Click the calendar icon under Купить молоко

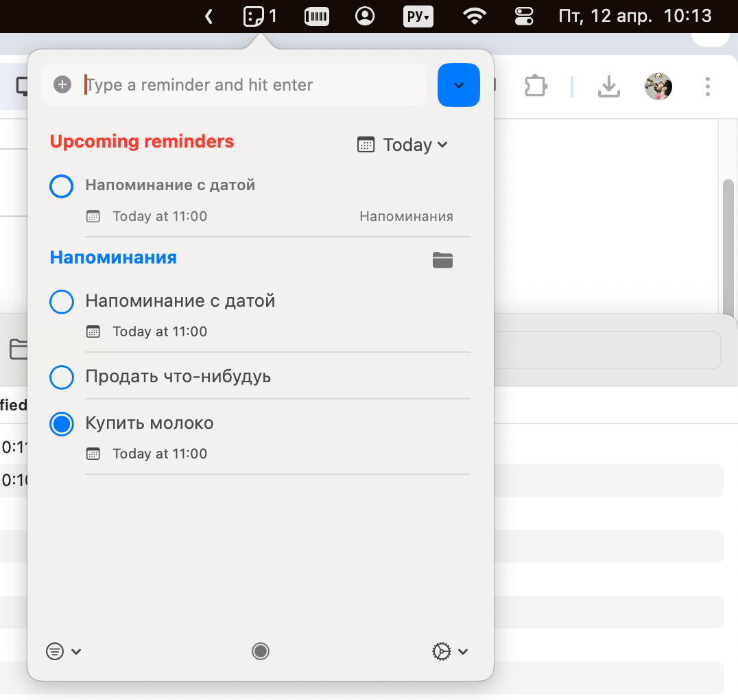[93, 454]
